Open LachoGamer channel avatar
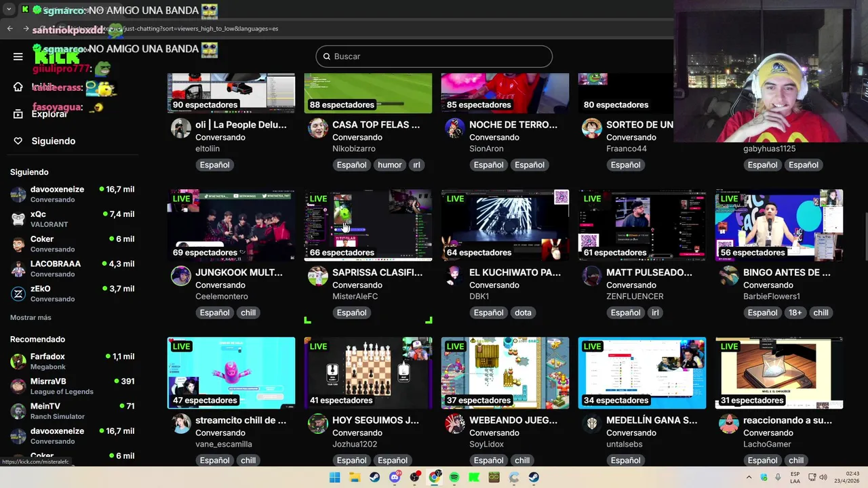The width and height of the screenshot is (868, 488). coord(729,424)
